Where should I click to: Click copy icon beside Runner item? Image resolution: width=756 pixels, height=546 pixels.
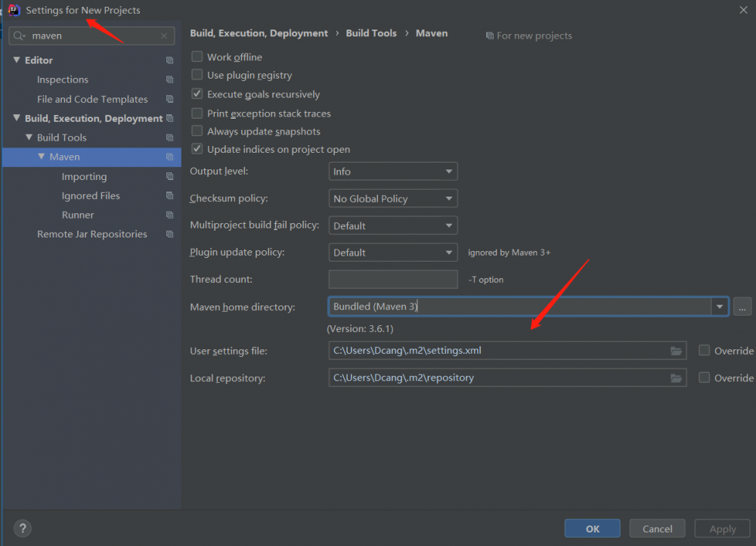point(170,215)
